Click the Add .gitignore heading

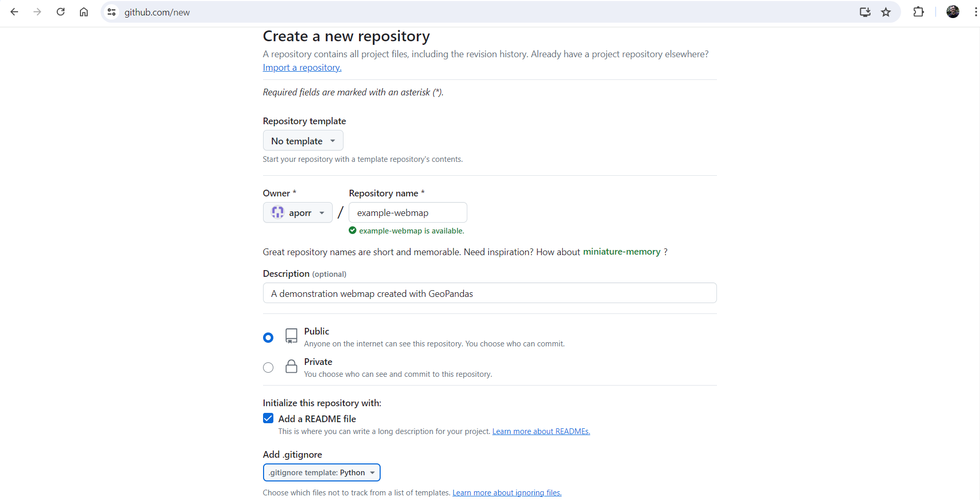[292, 455]
